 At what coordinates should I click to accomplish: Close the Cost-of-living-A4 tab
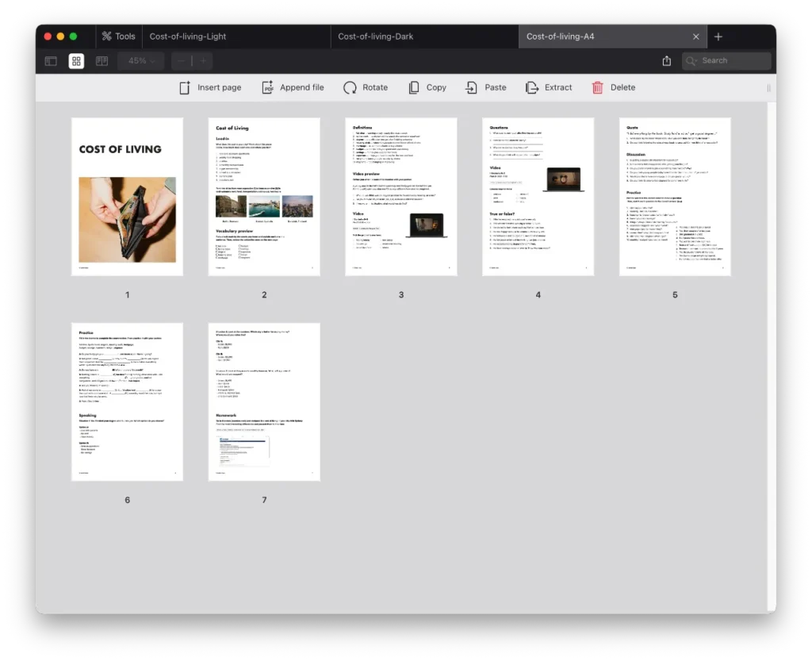point(696,37)
